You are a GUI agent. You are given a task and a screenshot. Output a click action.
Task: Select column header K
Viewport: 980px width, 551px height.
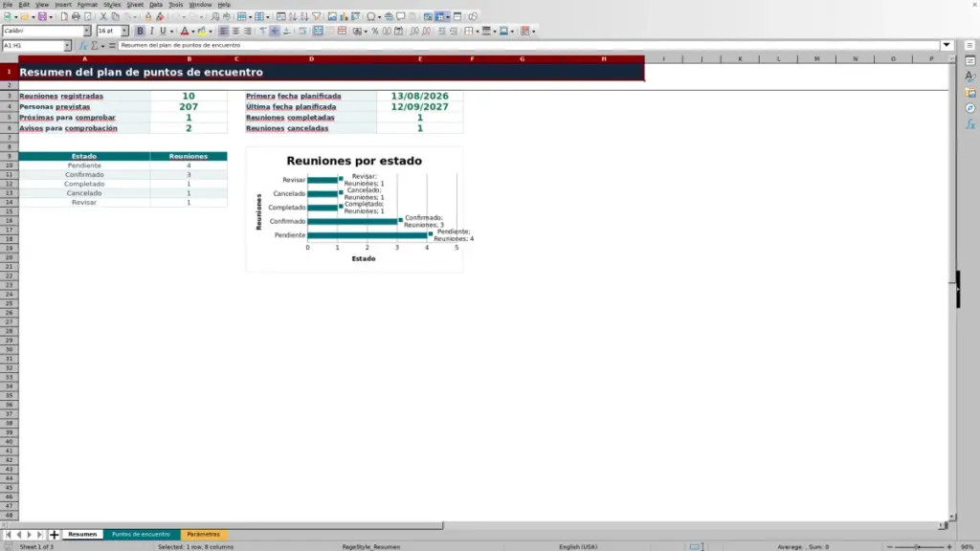point(740,58)
